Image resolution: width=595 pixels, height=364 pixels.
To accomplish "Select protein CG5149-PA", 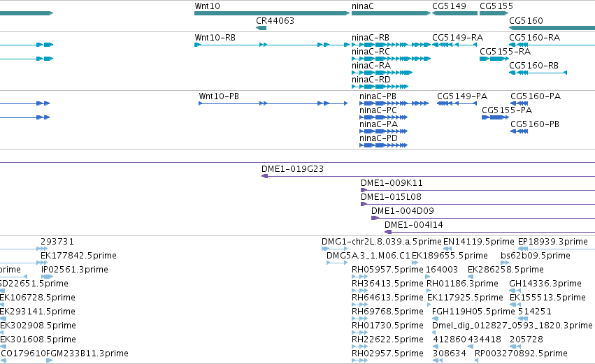I will [457, 103].
